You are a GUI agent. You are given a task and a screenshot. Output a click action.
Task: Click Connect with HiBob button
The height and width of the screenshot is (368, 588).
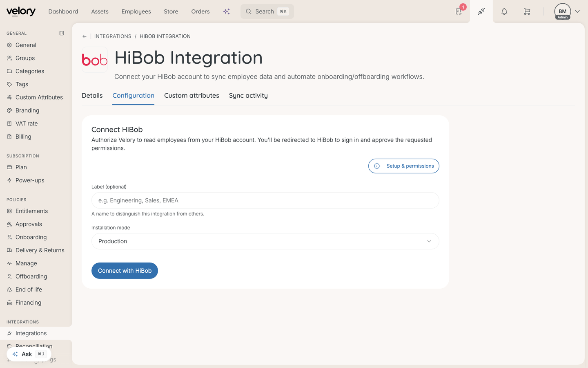125,271
